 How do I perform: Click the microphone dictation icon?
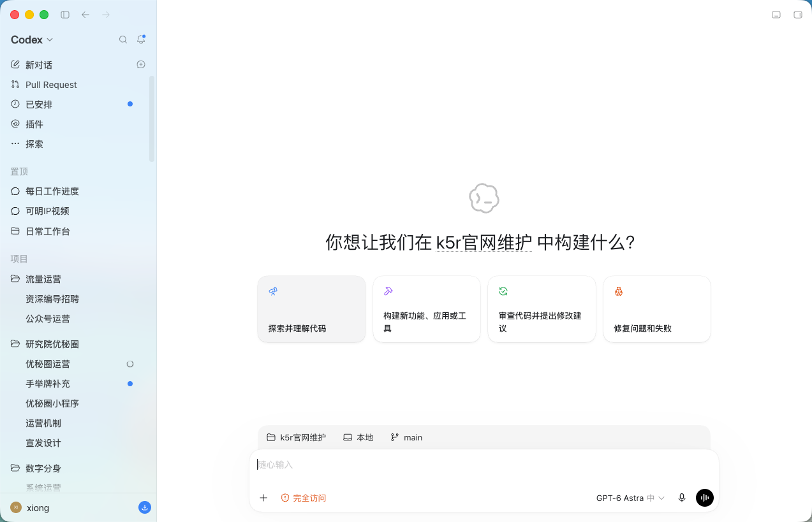click(x=682, y=498)
